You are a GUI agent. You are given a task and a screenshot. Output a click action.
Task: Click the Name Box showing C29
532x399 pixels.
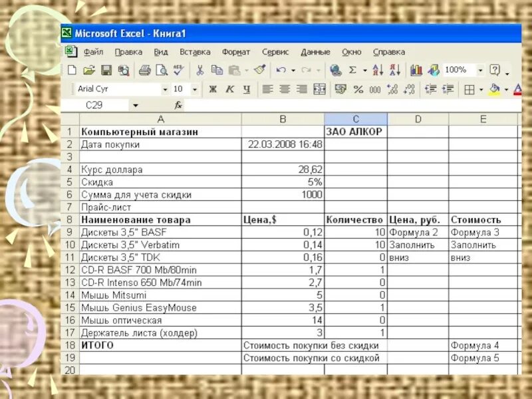pos(94,105)
